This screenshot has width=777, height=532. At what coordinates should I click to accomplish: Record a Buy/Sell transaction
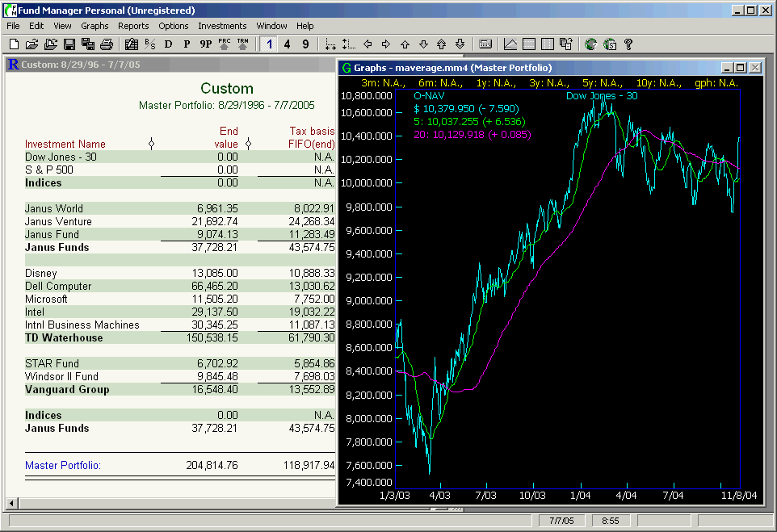[149, 44]
